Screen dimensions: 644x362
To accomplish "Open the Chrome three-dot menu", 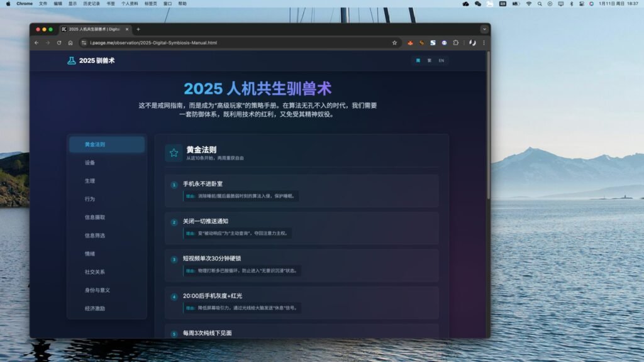I will (484, 43).
